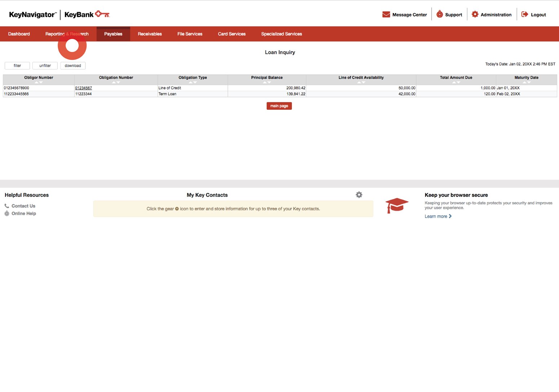Click the main page button
Viewport: 559px width, 392px height.
(x=279, y=106)
